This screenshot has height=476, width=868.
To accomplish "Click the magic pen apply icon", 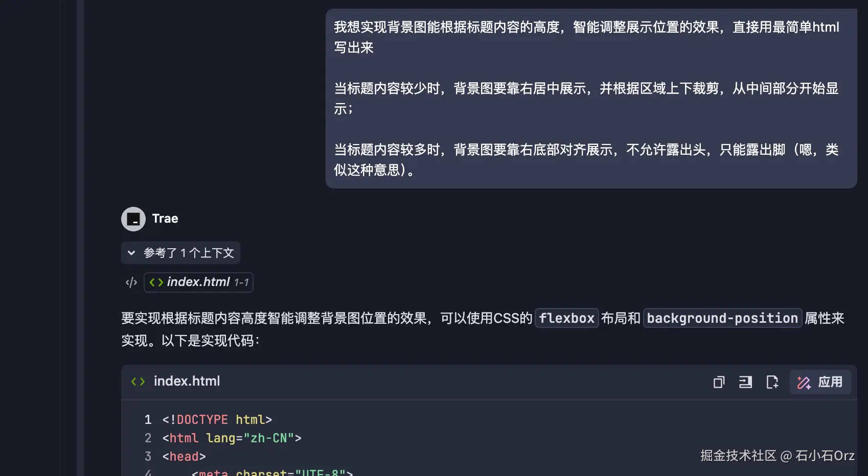I will 804,383.
